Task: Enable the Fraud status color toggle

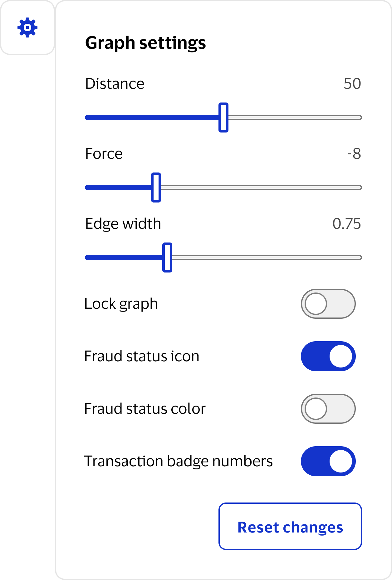Action: (x=328, y=408)
